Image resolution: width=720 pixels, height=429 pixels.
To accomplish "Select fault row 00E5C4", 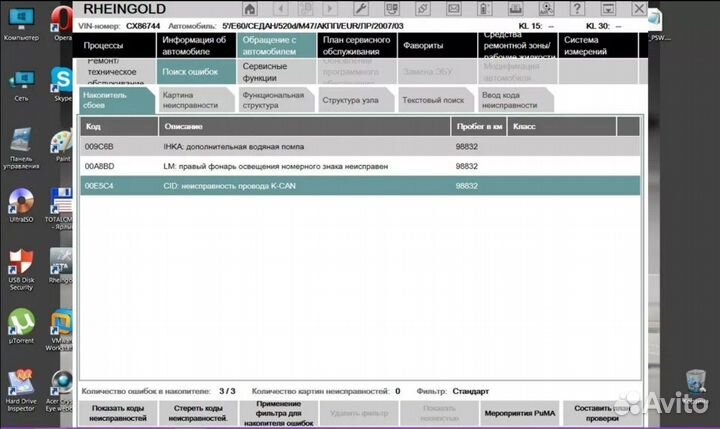I will (x=360, y=186).
